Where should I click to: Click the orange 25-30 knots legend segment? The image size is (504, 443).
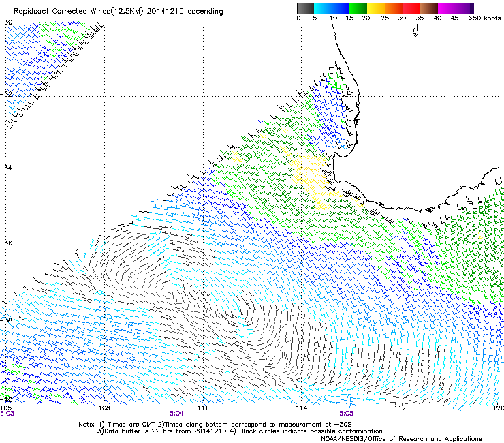tap(394, 8)
